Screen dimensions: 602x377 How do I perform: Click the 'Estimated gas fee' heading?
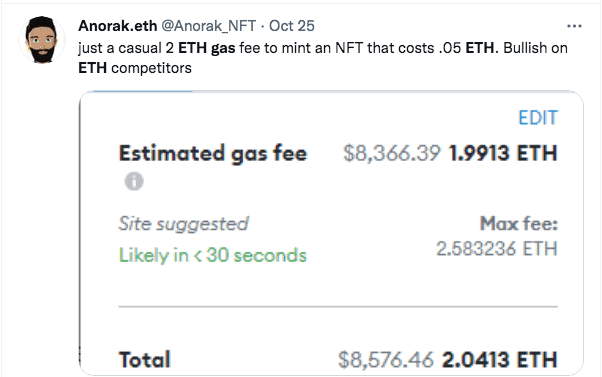213,154
